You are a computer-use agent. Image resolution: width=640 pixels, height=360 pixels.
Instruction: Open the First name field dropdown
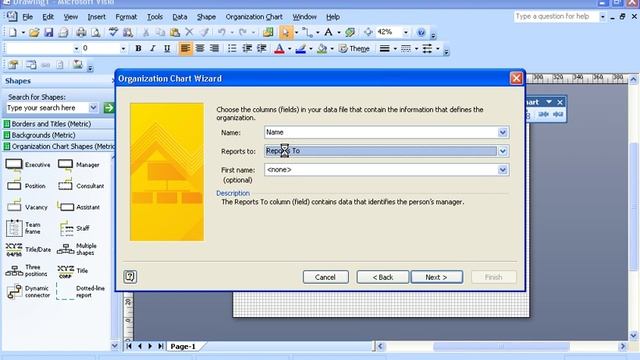coord(502,170)
